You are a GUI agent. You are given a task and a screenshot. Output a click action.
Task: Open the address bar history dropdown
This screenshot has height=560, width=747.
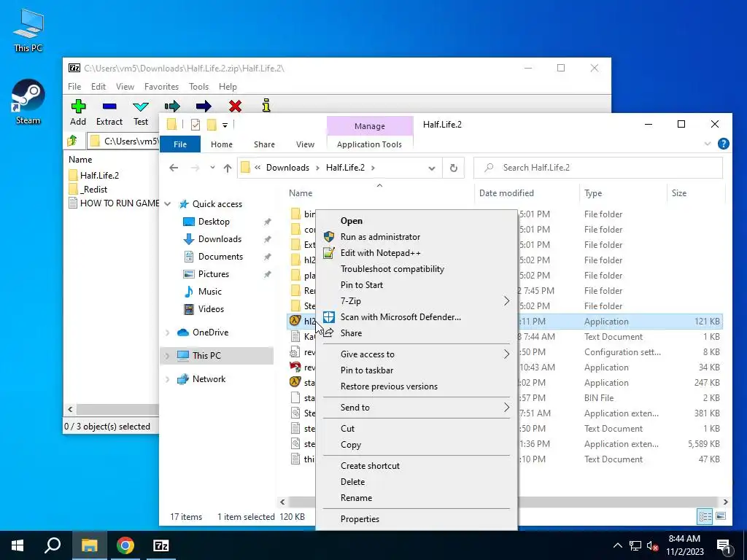(432, 168)
